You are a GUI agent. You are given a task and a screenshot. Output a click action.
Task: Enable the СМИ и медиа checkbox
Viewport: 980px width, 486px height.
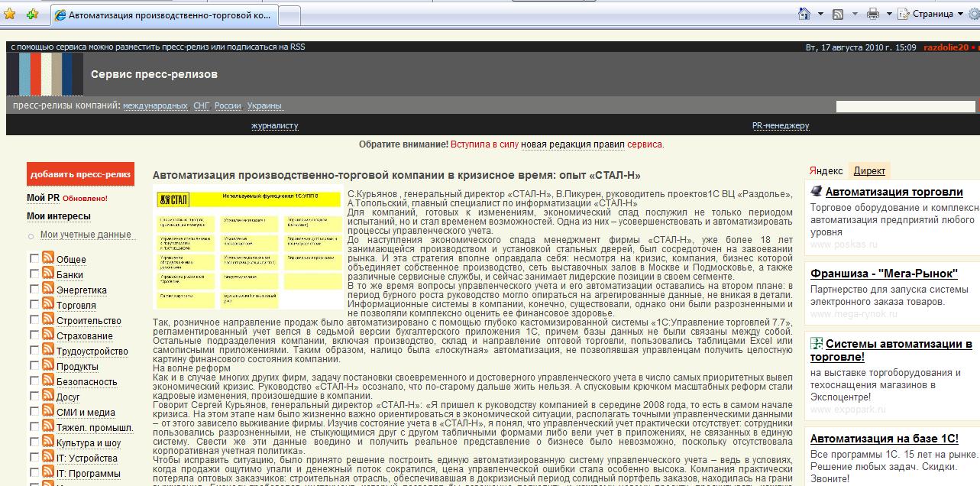coord(34,411)
